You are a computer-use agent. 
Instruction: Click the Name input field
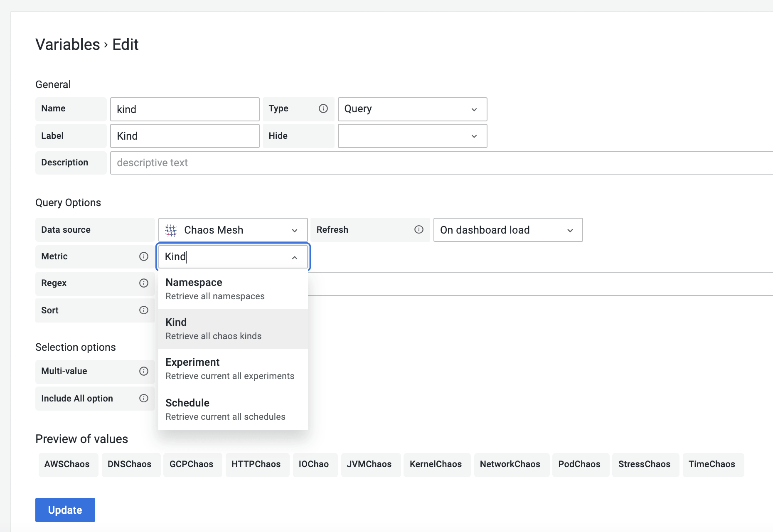click(x=185, y=109)
